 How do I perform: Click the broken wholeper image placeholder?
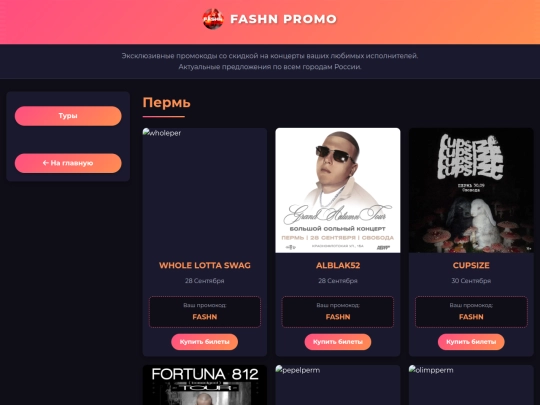(205, 190)
